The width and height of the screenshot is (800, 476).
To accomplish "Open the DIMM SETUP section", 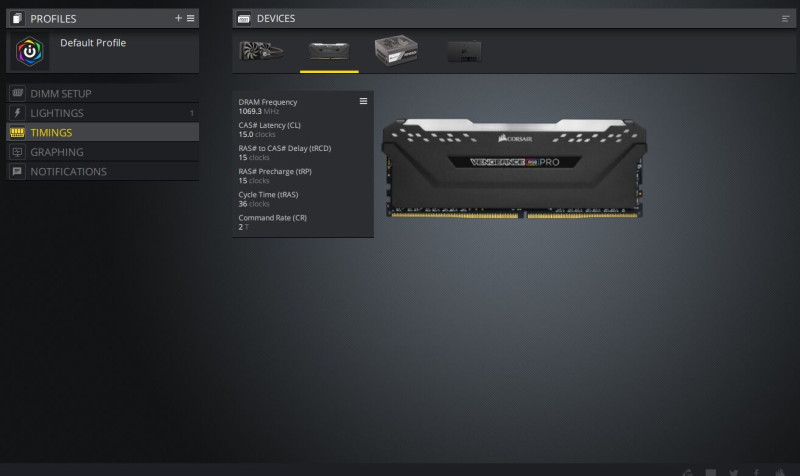I will click(103, 93).
